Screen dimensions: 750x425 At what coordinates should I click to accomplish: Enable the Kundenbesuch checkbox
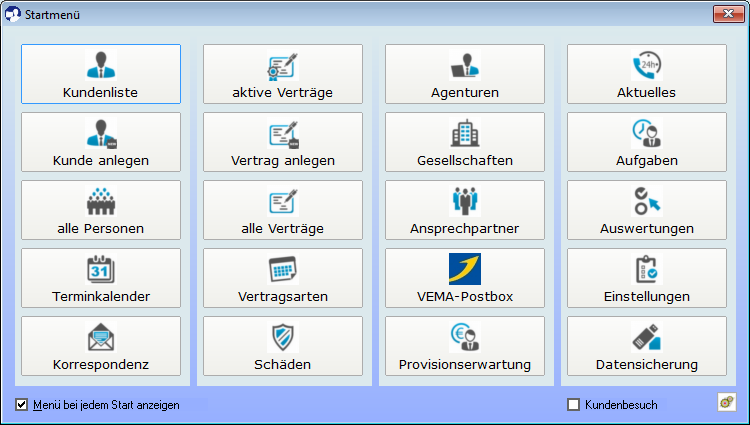573,405
